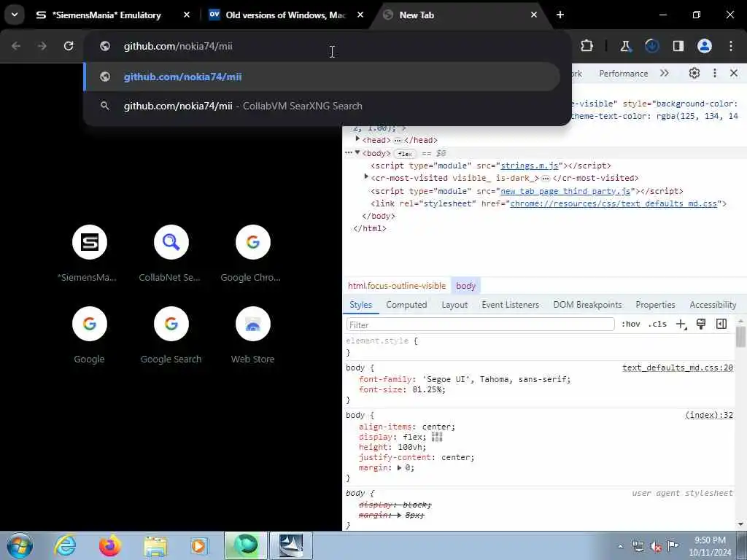Open the profile avatar menu
This screenshot has width=747, height=560.
click(x=705, y=46)
